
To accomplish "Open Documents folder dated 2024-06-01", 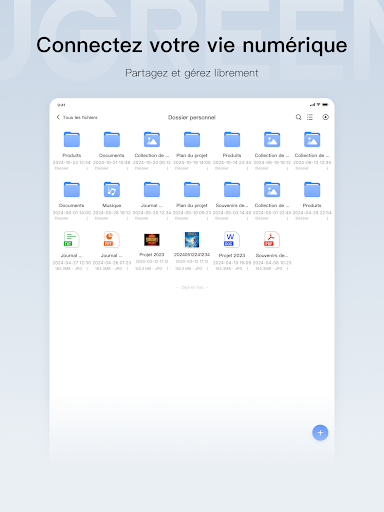I will [x=72, y=190].
